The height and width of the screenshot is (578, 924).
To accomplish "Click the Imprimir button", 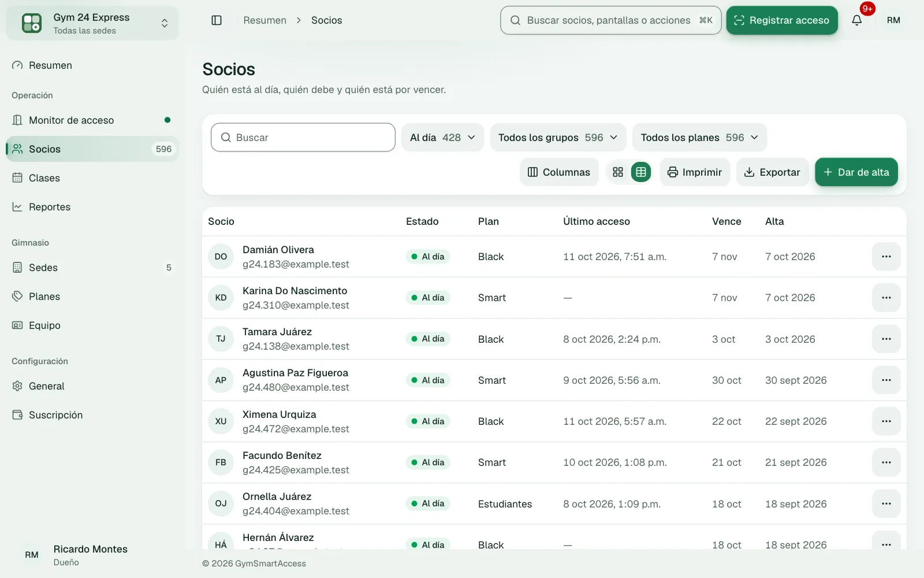I will pyautogui.click(x=695, y=172).
